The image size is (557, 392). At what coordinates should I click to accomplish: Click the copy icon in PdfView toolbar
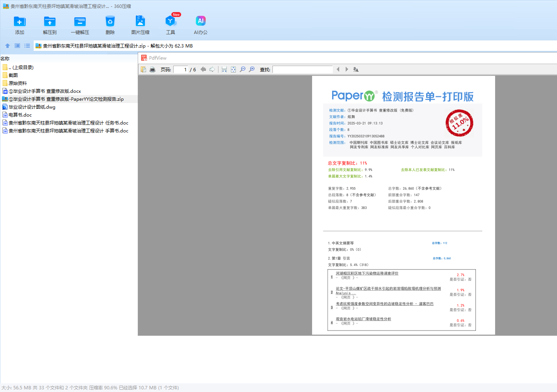click(x=143, y=69)
